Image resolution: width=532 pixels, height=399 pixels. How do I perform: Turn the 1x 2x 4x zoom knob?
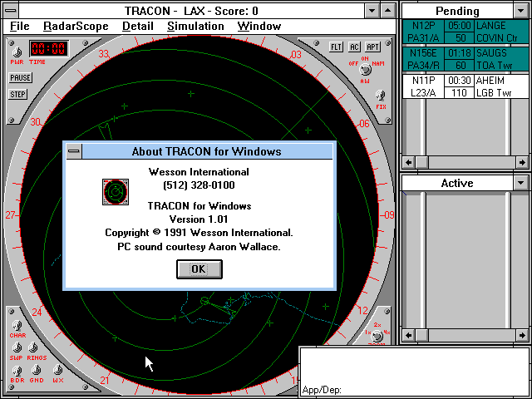(x=377, y=336)
